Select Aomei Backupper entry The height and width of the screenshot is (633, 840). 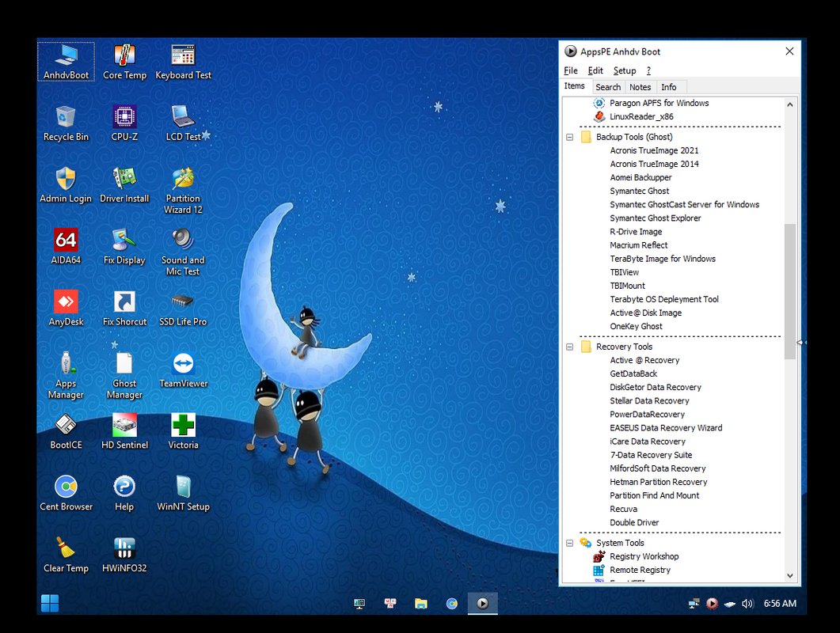tap(640, 177)
